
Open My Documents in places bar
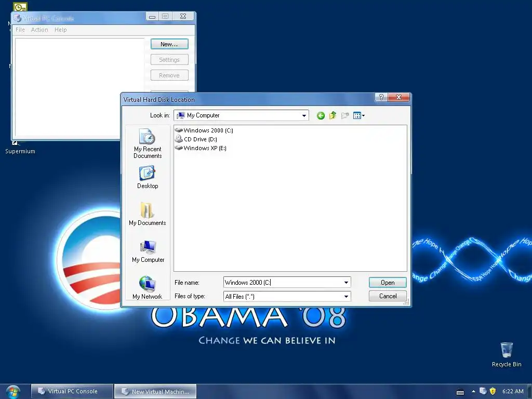pyautogui.click(x=148, y=214)
